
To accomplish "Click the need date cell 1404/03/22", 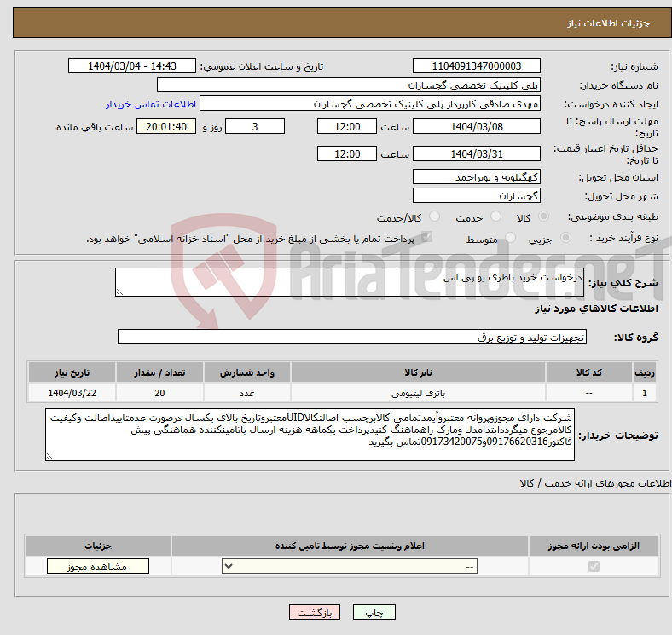I will (72, 393).
